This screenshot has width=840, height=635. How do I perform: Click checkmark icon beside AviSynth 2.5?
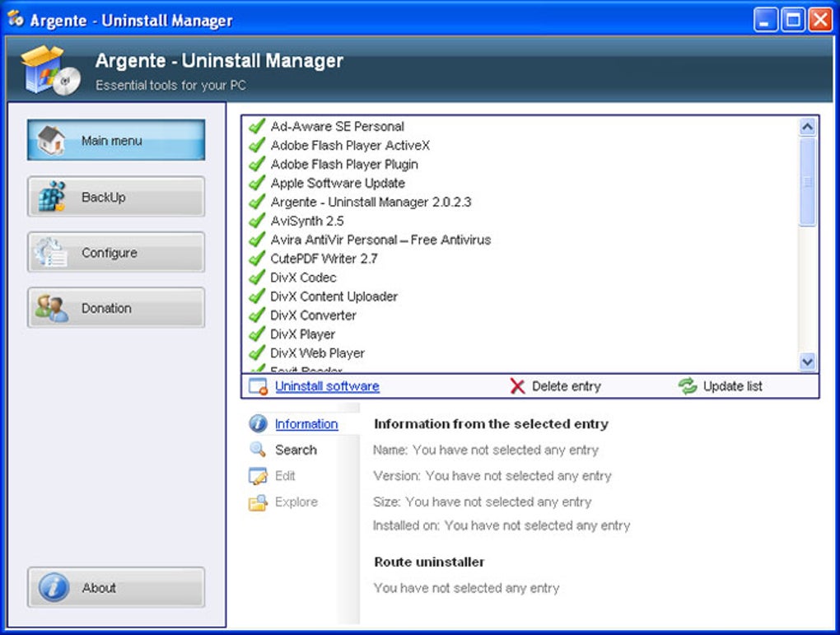[x=257, y=221]
